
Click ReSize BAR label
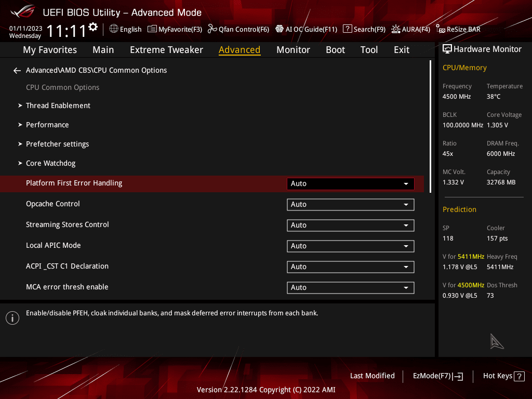click(463, 29)
